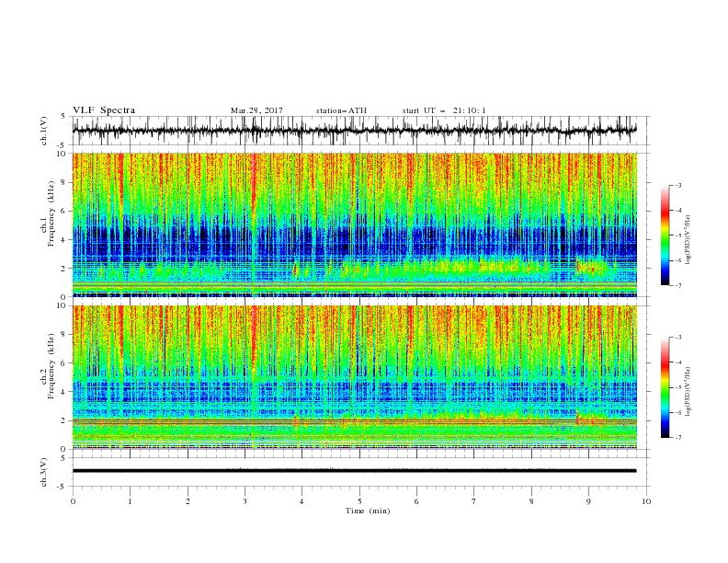Click the "-5" label on ch.1 colorbar
728x563 pixels.
(678, 236)
